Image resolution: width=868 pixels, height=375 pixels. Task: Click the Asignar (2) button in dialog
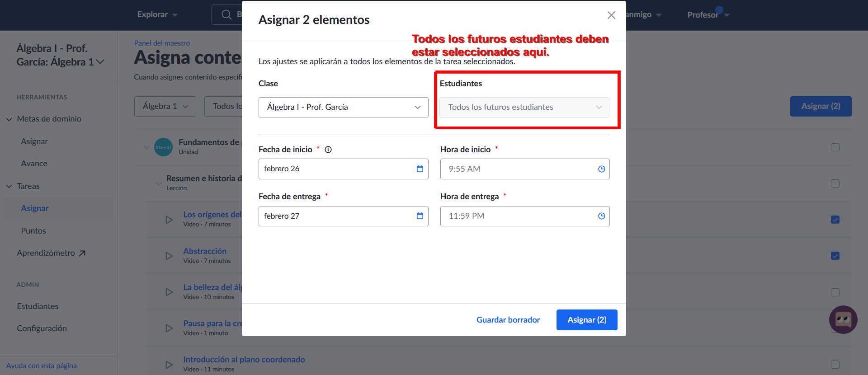point(587,320)
